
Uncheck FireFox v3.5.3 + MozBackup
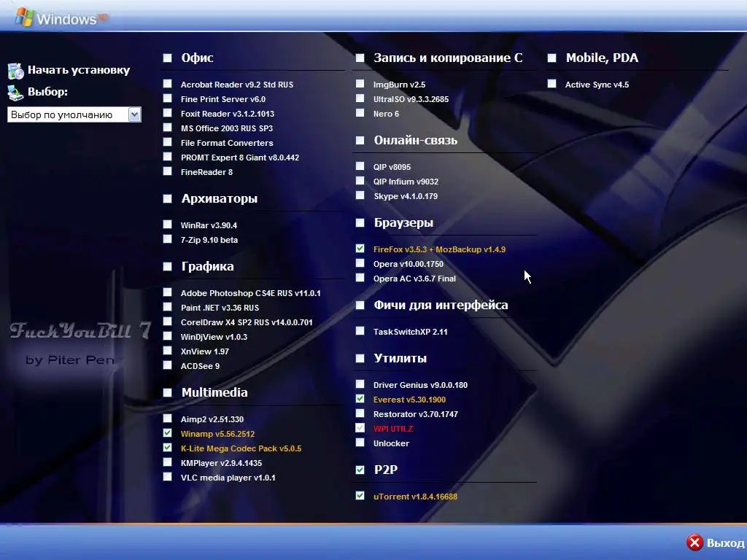click(x=360, y=249)
